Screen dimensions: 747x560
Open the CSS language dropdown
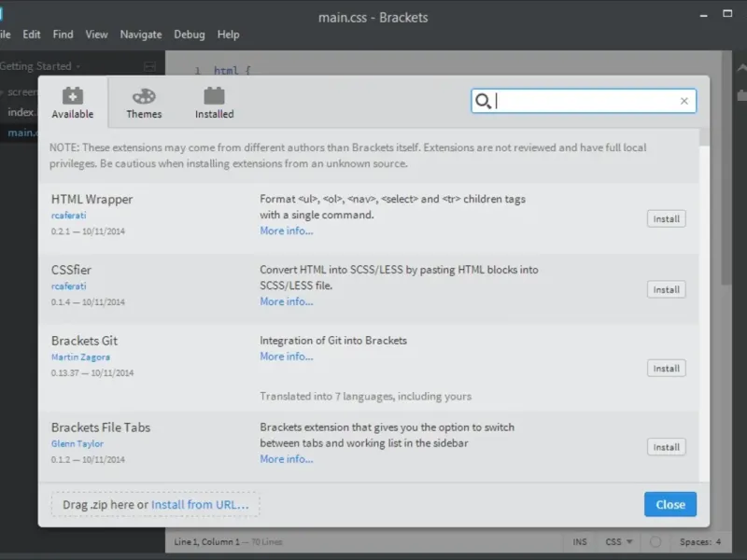click(x=619, y=542)
